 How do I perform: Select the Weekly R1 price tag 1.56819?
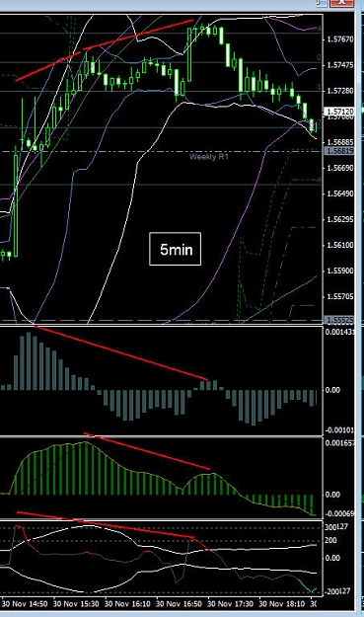pos(339,151)
